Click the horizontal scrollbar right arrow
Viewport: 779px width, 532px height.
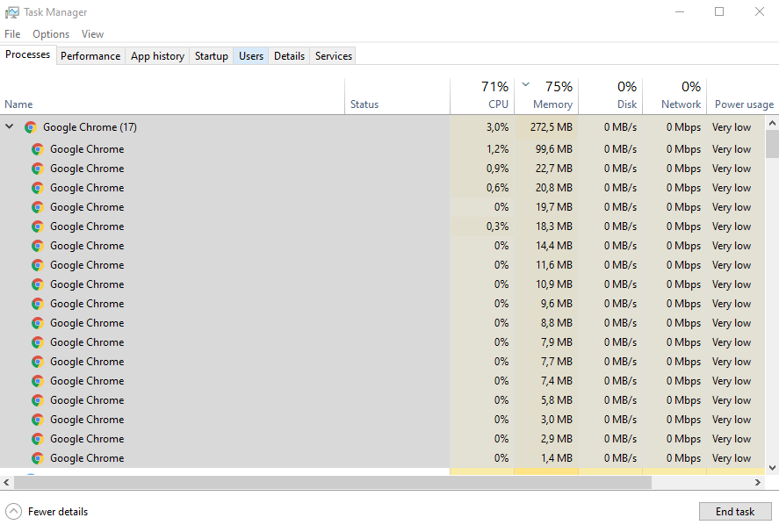[758, 482]
